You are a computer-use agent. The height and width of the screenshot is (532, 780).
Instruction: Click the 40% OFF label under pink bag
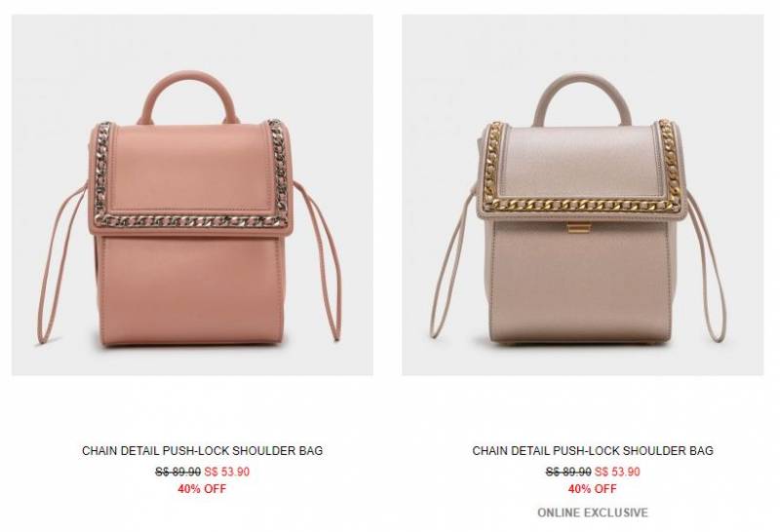[x=202, y=489]
